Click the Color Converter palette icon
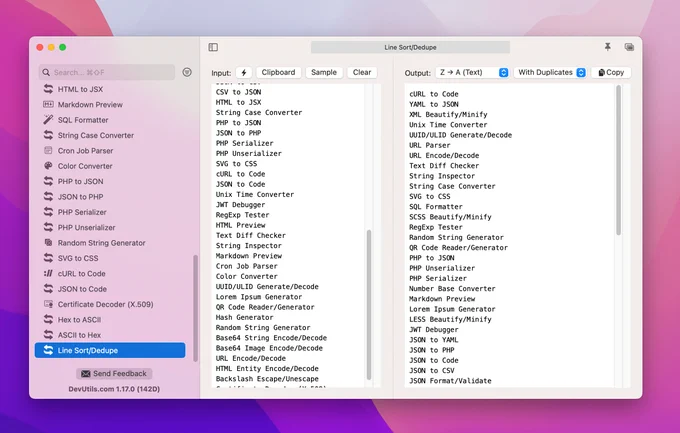The width and height of the screenshot is (680, 433). point(48,166)
